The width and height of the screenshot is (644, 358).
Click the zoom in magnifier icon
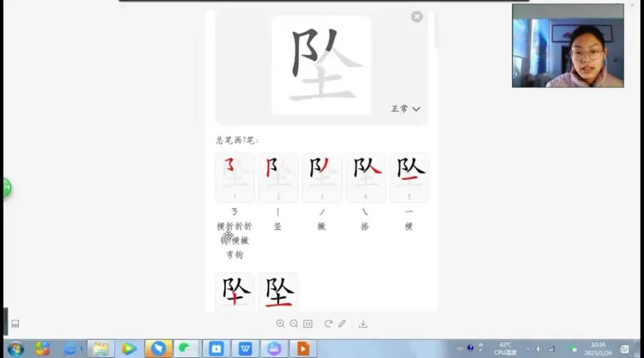point(280,323)
